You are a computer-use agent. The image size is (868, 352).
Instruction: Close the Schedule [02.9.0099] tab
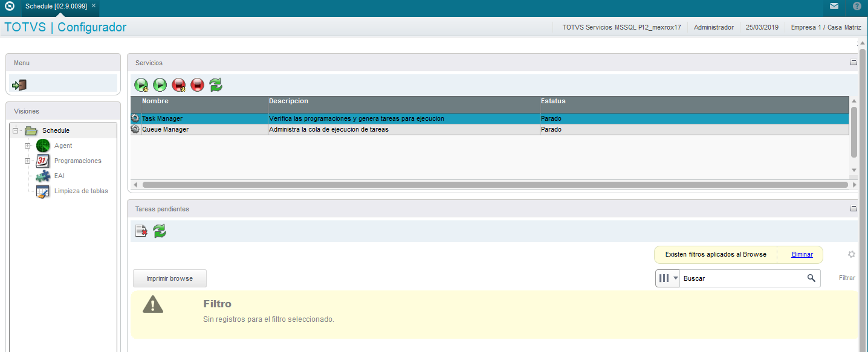tap(94, 5)
